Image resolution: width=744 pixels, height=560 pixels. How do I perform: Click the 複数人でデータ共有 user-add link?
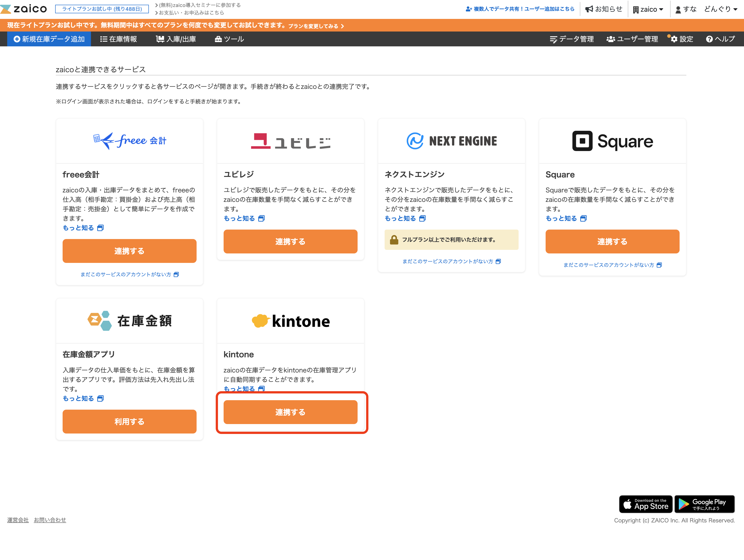[x=520, y=9]
